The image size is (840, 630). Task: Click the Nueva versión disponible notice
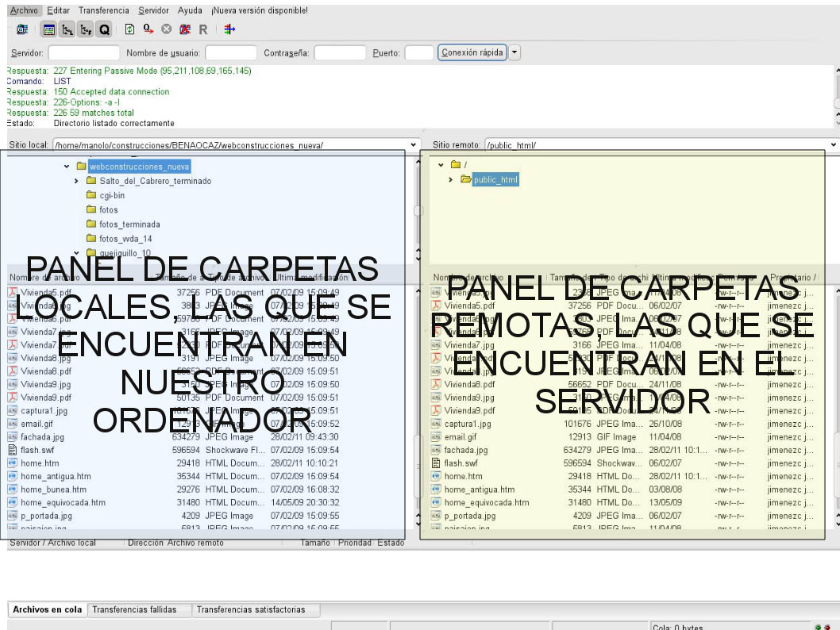pyautogui.click(x=260, y=11)
